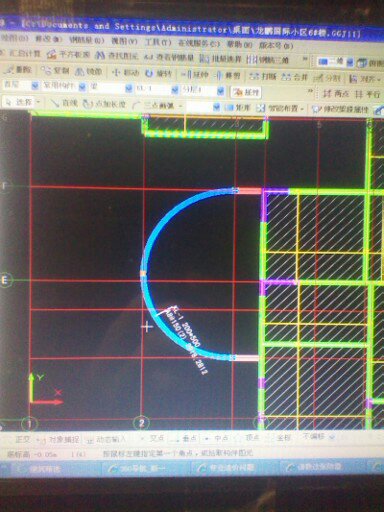The width and height of the screenshot is (384, 512).
Task: Select the 延伸 extend tool
Action: 196,74
